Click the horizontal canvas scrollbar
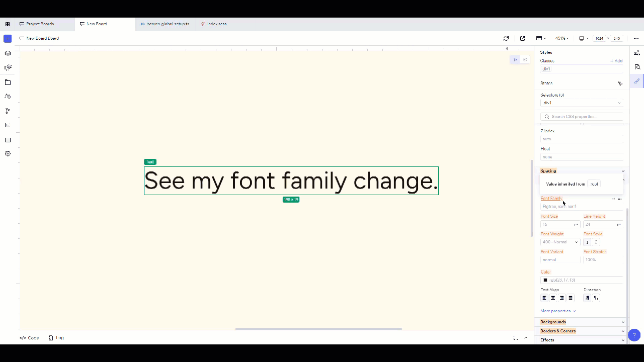The height and width of the screenshot is (362, 644). [318, 329]
